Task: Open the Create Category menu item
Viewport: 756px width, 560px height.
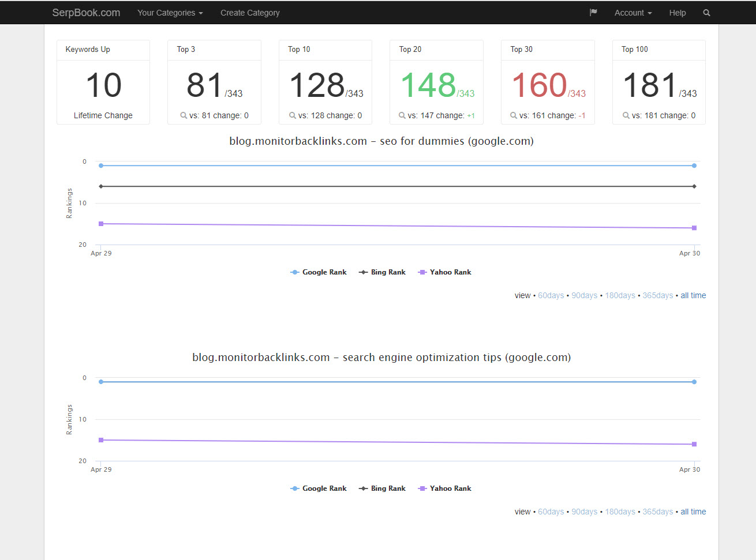Action: (250, 13)
